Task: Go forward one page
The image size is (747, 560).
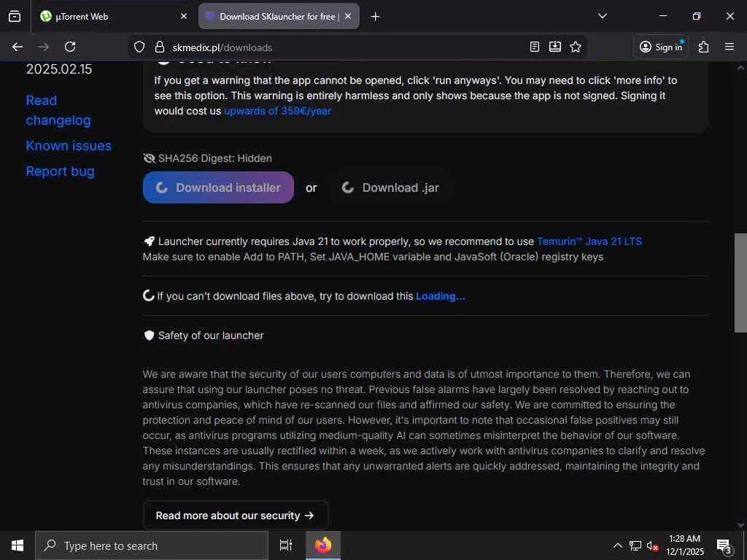Action: [x=44, y=47]
